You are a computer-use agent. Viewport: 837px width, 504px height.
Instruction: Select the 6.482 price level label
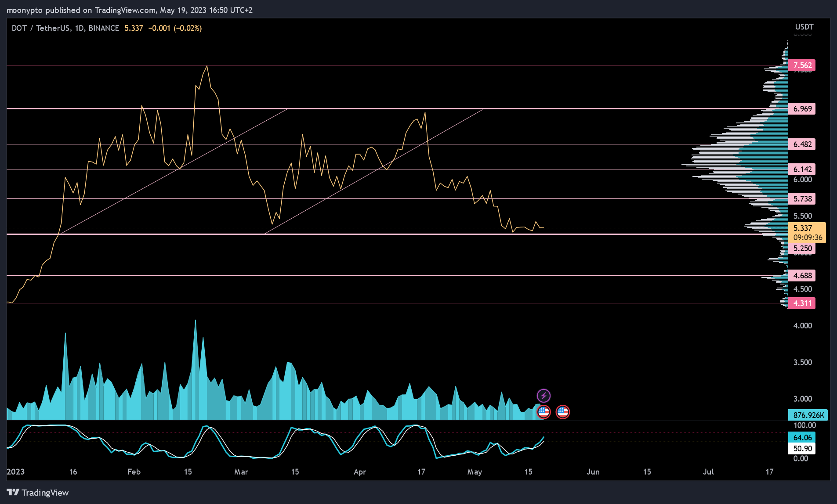(802, 144)
